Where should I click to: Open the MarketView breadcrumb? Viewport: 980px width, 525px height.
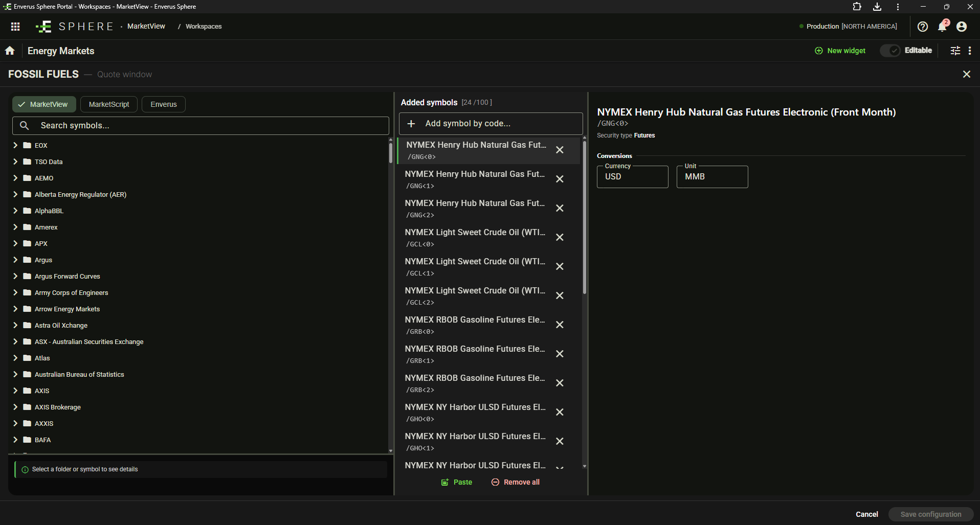pos(146,26)
